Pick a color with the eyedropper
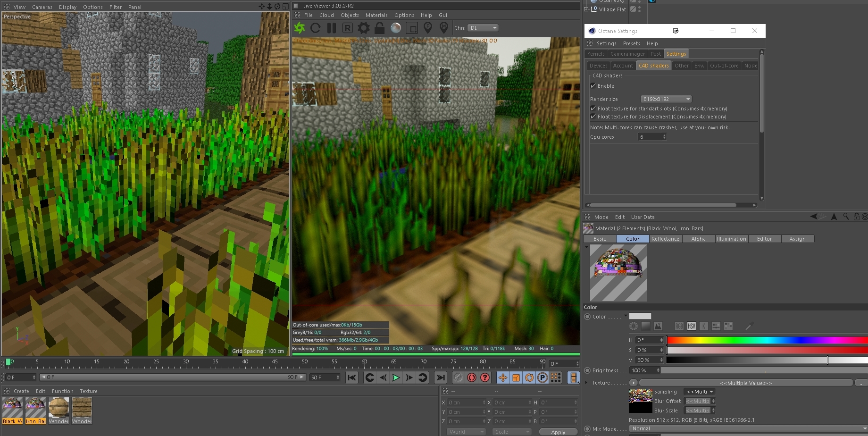The height and width of the screenshot is (436, 868). tap(749, 326)
